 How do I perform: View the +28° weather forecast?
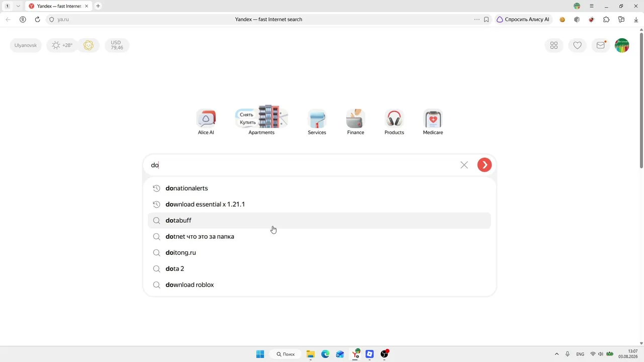coord(62,45)
